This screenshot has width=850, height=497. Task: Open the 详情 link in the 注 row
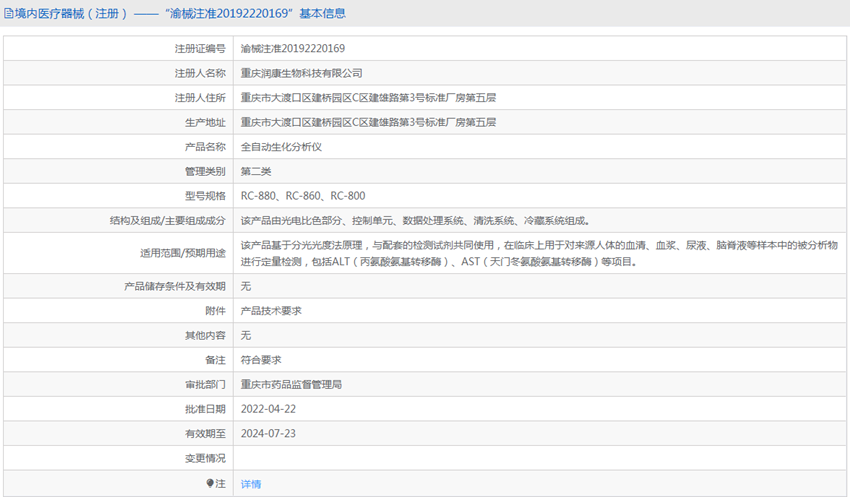pyautogui.click(x=250, y=484)
